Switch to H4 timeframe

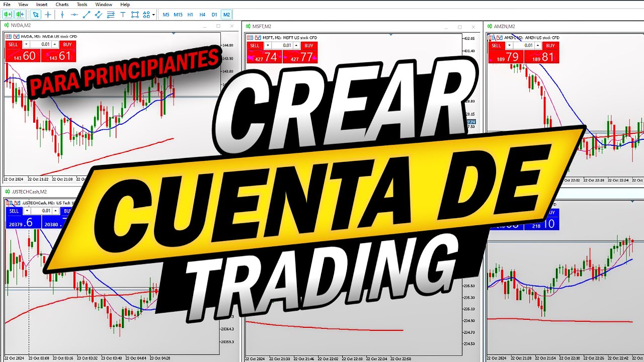(202, 15)
